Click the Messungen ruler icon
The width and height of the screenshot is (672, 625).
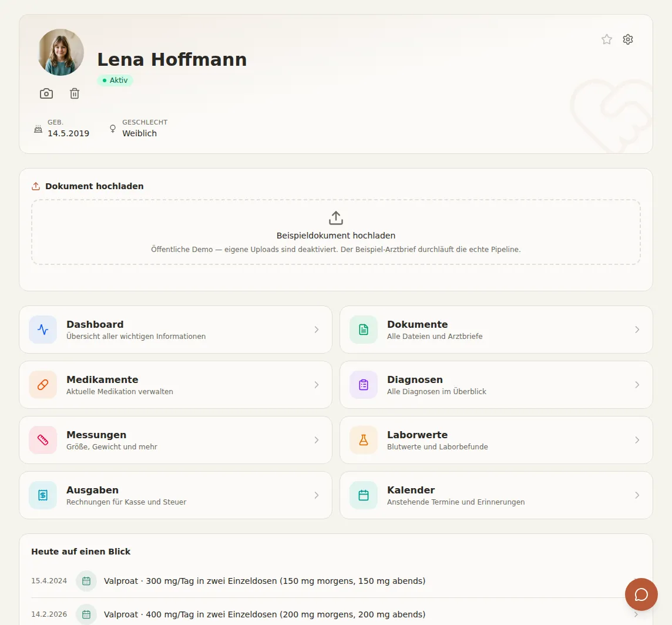click(x=43, y=440)
